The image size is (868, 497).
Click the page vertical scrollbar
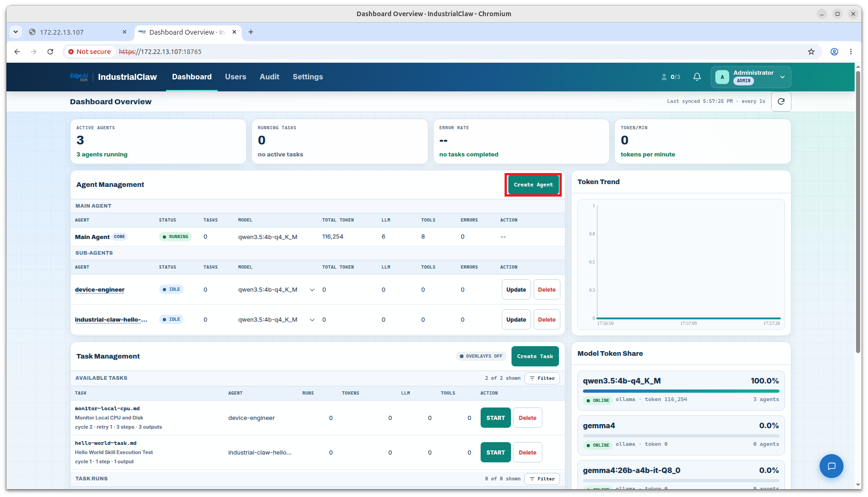pyautogui.click(x=858, y=212)
